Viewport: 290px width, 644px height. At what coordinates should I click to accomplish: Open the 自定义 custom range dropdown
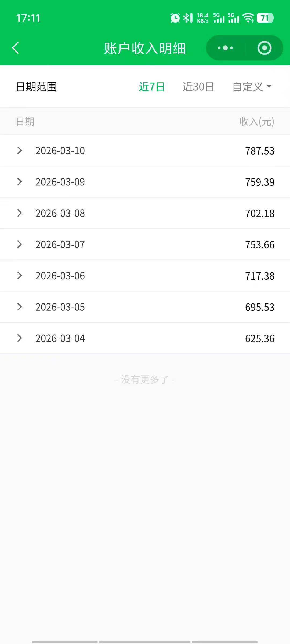click(x=252, y=87)
